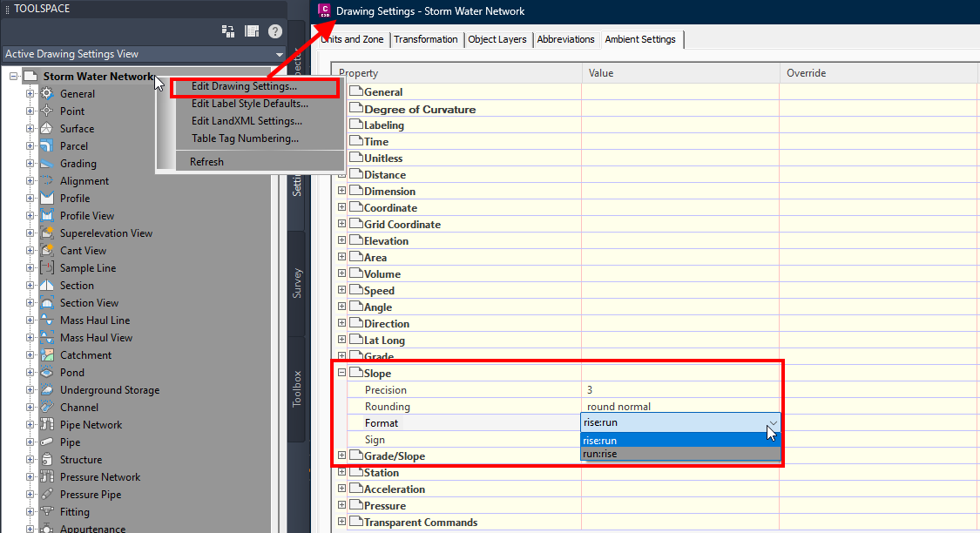This screenshot has height=533, width=980.
Task: Click the Pipe Network icon
Action: [47, 425]
